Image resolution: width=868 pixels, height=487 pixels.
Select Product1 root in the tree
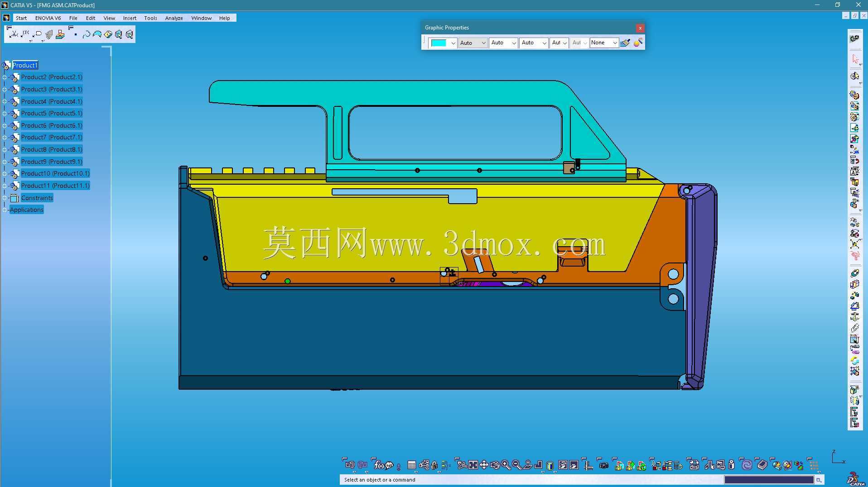click(x=25, y=65)
